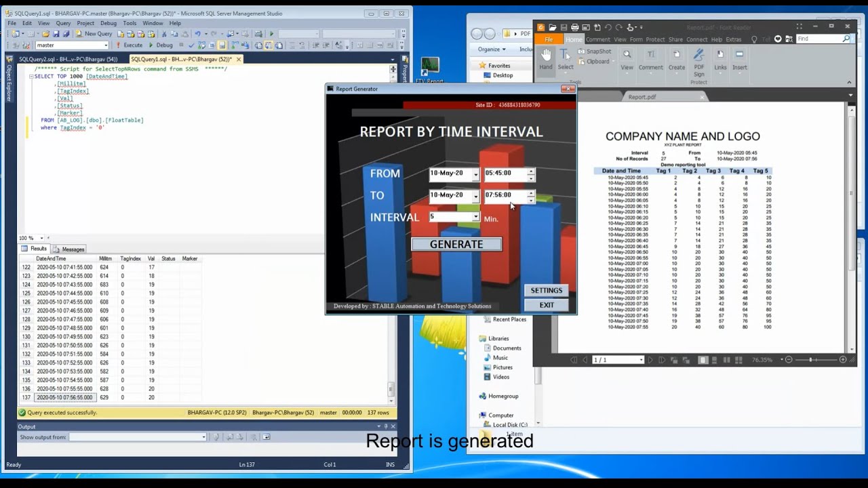Click the Print icon in Foxit quick toolbar
This screenshot has width=868, height=488.
tap(575, 28)
